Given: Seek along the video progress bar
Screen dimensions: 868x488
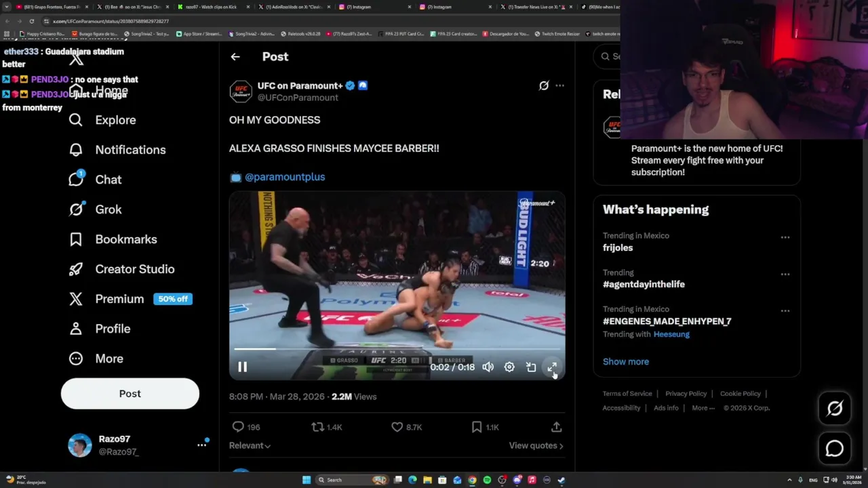Looking at the screenshot, I should (x=397, y=349).
